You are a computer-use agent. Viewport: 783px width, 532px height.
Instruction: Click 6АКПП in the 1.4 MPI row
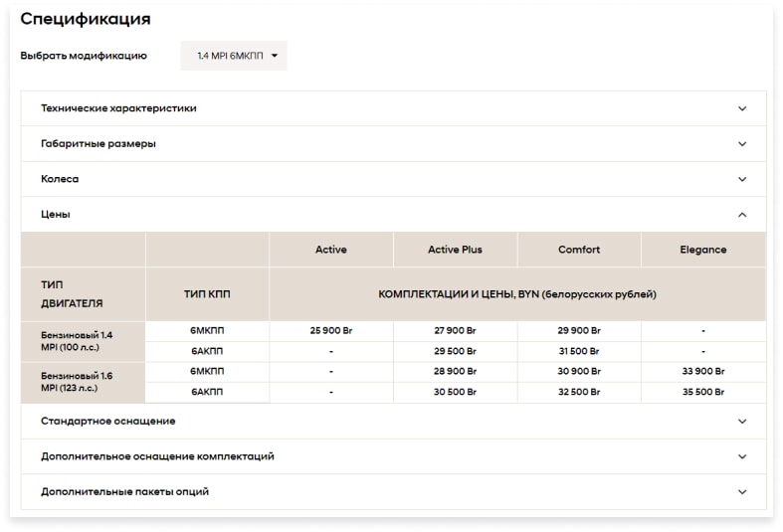point(207,351)
